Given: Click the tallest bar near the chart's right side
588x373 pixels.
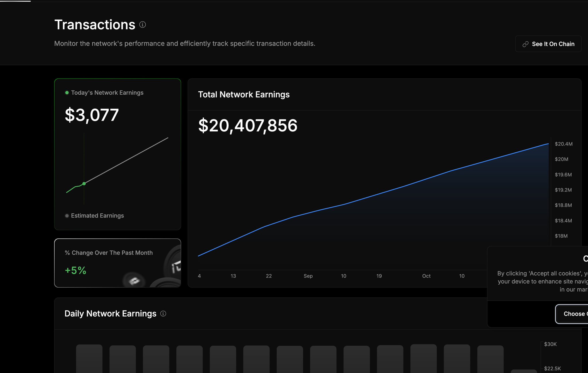Looking at the screenshot, I should tap(423, 358).
